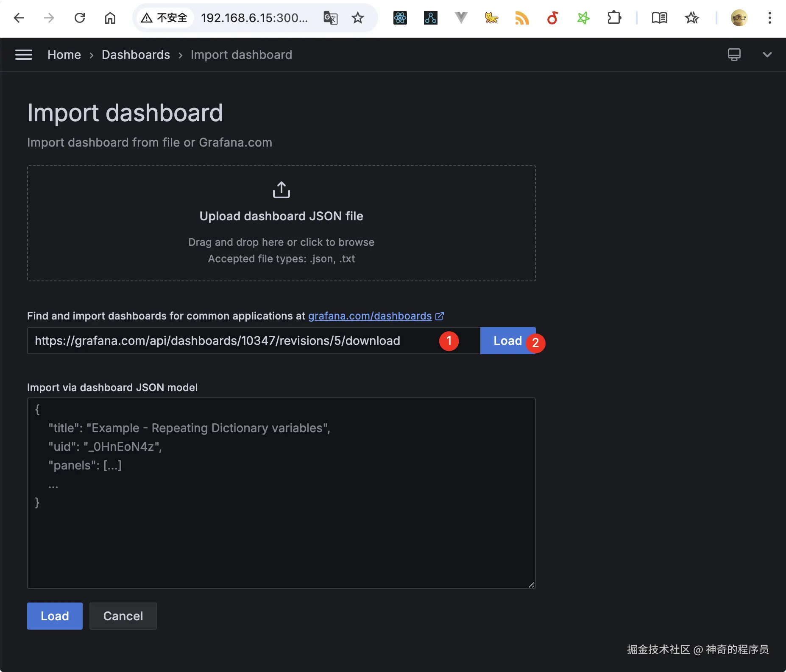
Task: Click the Grafana dashboard URL input field
Action: [x=254, y=341]
